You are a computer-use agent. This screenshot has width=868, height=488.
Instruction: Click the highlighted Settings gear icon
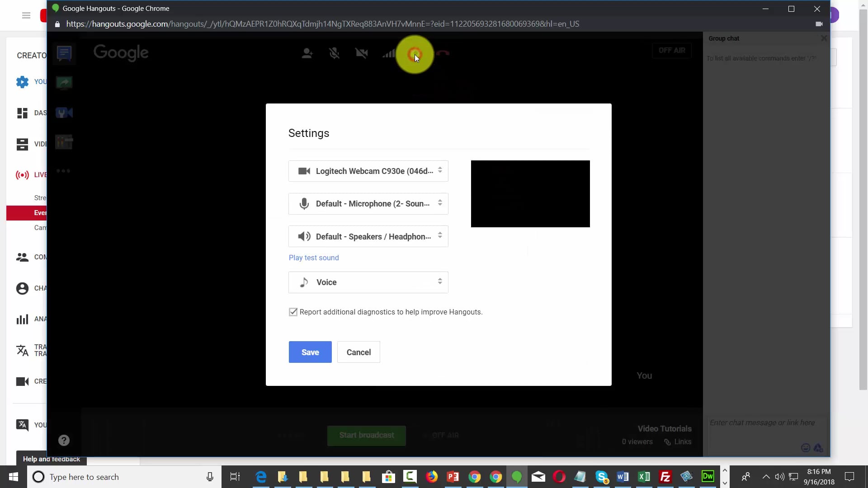pyautogui.click(x=415, y=54)
